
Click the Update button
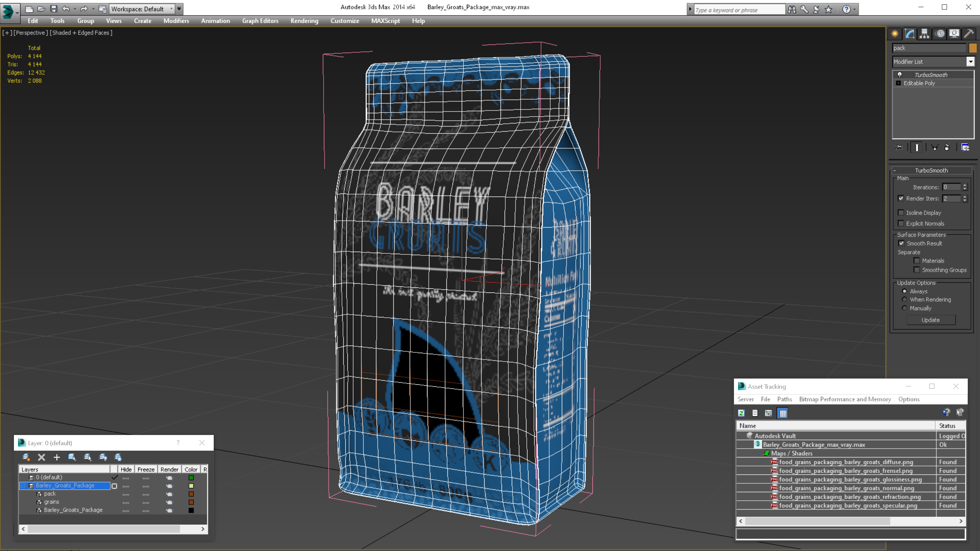coord(931,320)
